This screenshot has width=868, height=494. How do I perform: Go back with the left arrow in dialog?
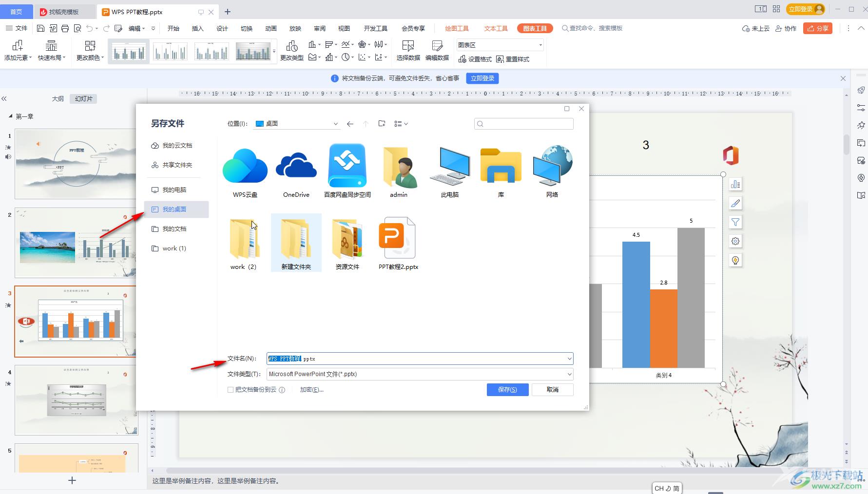coord(350,124)
